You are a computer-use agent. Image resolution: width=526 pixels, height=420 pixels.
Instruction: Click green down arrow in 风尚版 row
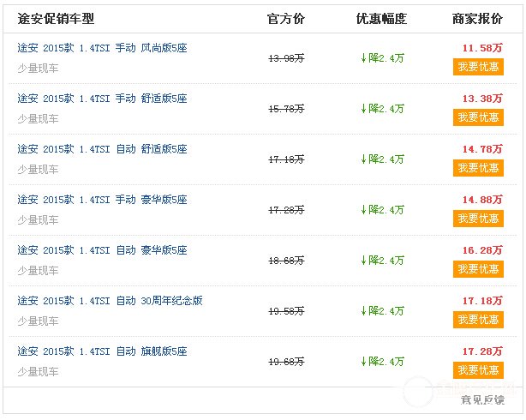click(x=363, y=58)
